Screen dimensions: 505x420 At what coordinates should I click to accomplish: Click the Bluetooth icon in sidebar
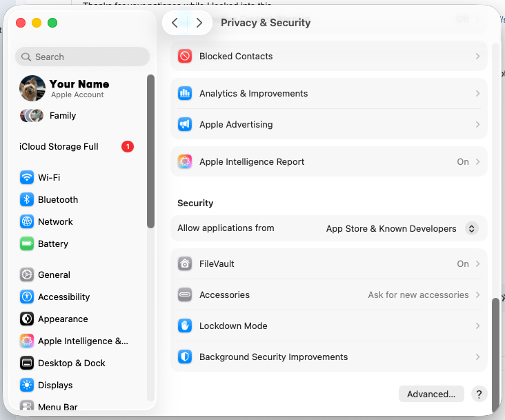coord(27,199)
